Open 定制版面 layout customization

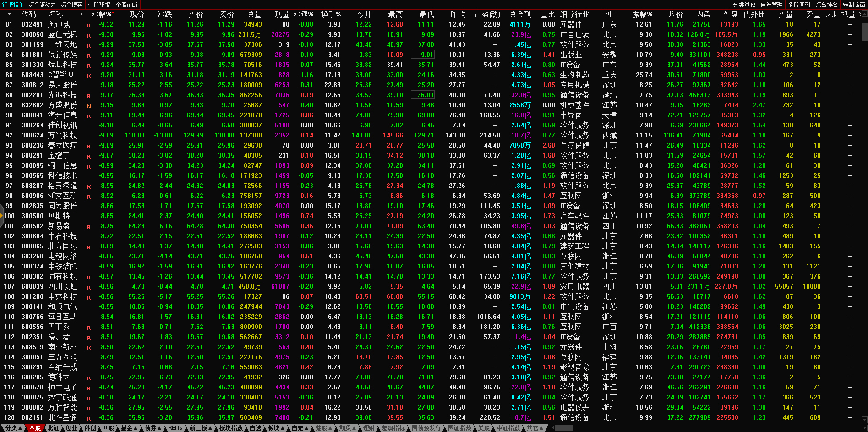[x=854, y=5]
